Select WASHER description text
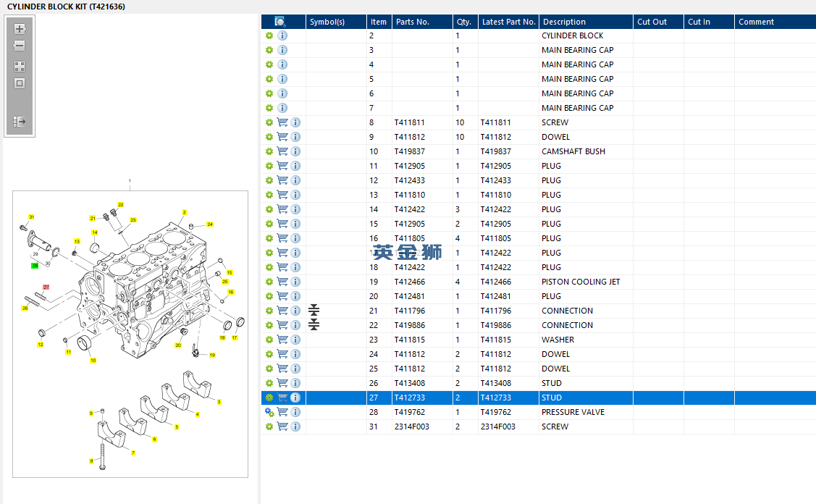The width and height of the screenshot is (816, 504). (x=558, y=340)
